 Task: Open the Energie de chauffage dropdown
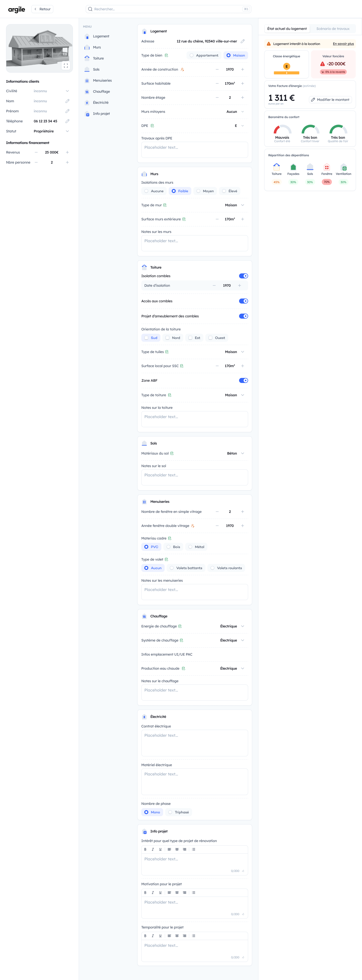[x=243, y=626]
